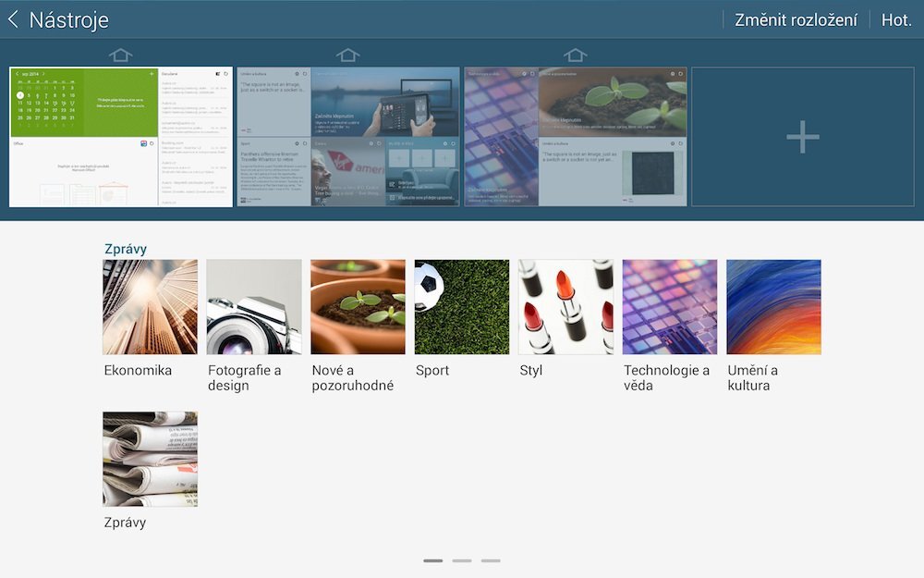Image resolution: width=924 pixels, height=578 pixels.
Task: Choose the Fotografie a design category
Action: (253, 306)
